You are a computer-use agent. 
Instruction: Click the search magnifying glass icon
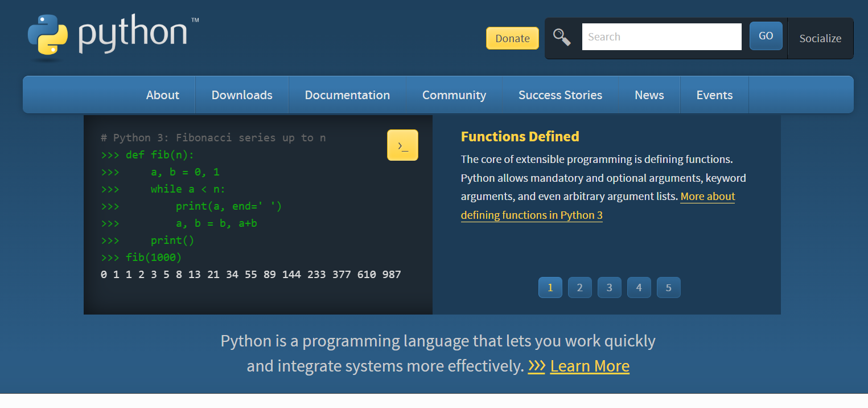pyautogui.click(x=562, y=36)
